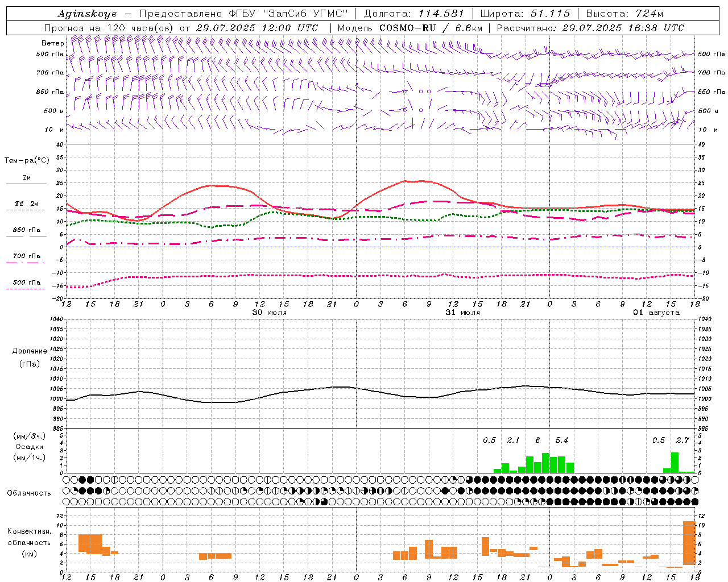
Task: Click the station name Aginskoye in header
Action: [x=87, y=14]
